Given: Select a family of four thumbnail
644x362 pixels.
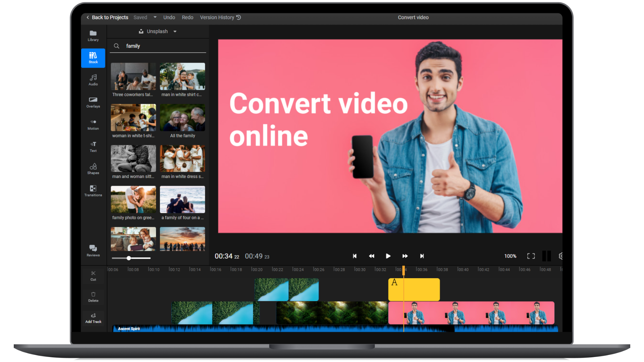Looking at the screenshot, I should tap(182, 199).
